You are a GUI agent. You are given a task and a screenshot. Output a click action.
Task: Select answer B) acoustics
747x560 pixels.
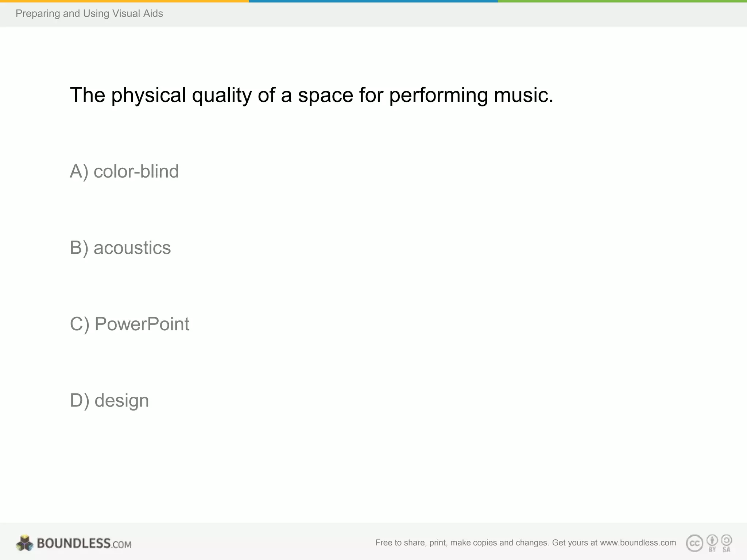click(x=120, y=248)
